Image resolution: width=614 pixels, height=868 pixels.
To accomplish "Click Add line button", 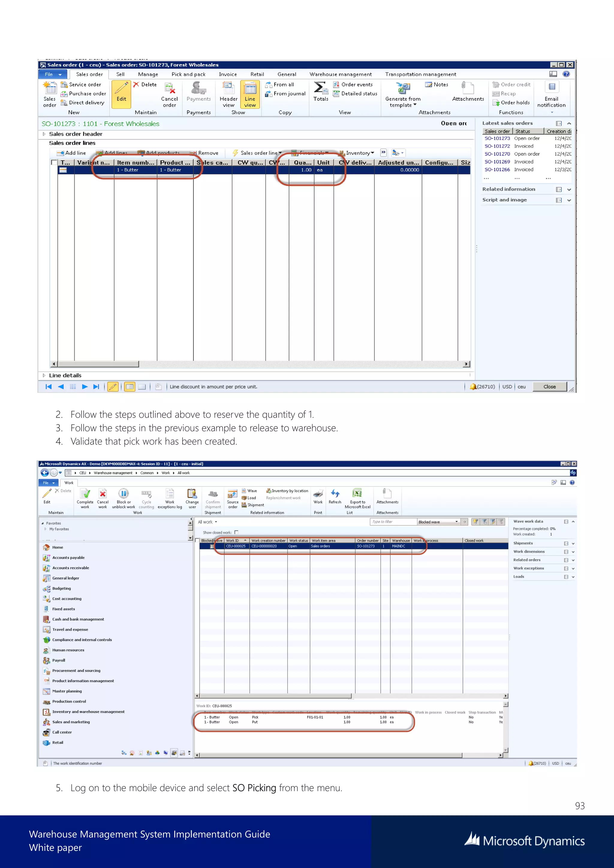I will click(x=71, y=153).
